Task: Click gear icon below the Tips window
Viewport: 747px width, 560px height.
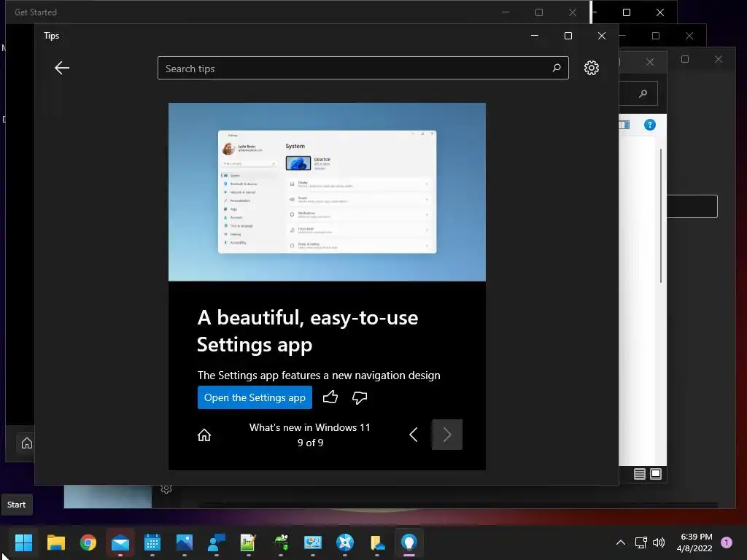Action: tap(166, 489)
